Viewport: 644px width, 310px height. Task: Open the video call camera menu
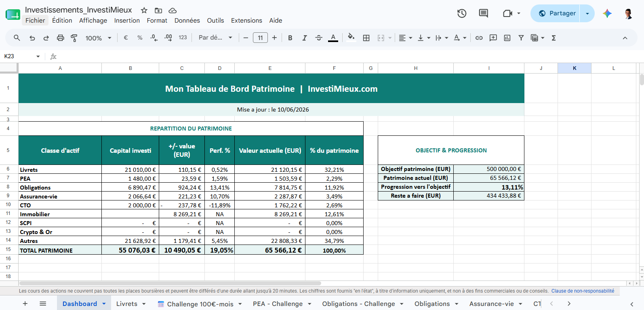tap(511, 13)
